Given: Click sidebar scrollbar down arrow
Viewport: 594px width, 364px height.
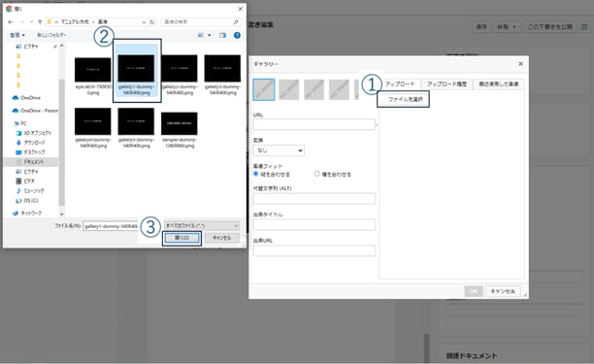Looking at the screenshot, I should pos(62,214).
